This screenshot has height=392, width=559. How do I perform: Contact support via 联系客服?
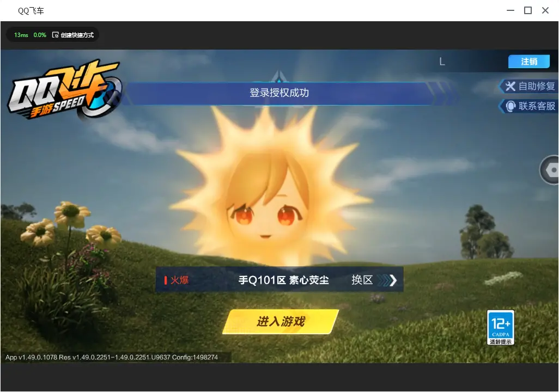coord(528,106)
